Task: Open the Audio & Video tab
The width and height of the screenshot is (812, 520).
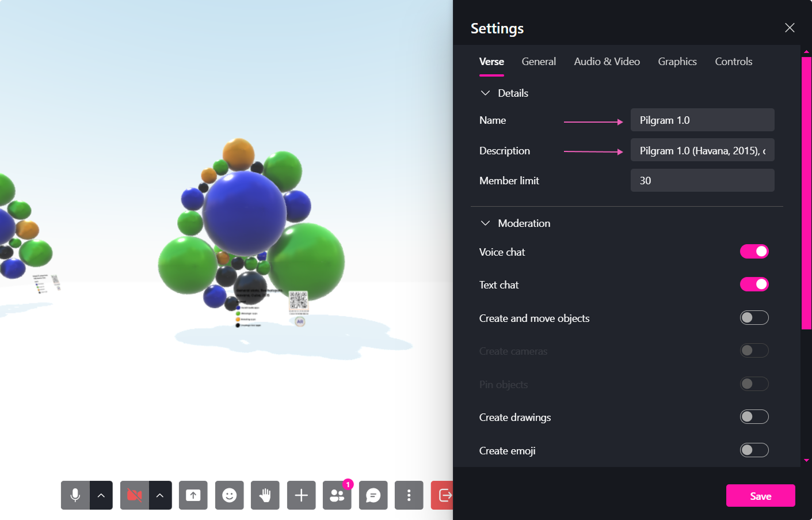Action: [607, 62]
